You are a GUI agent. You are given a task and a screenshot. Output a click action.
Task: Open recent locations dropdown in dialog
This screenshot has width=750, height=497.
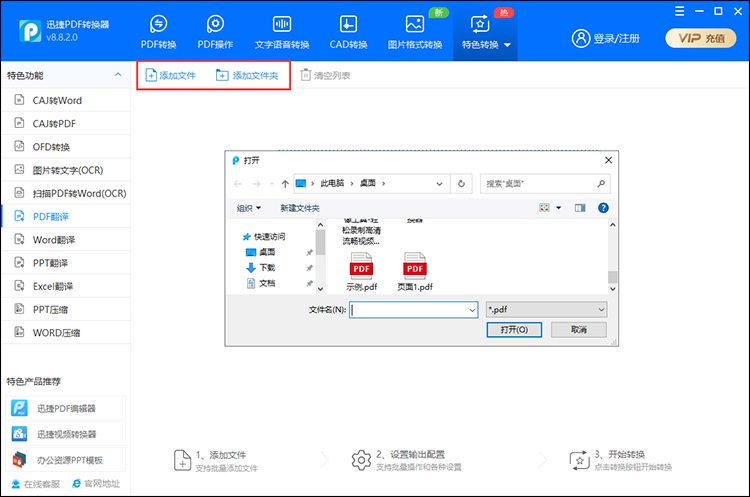tap(272, 184)
